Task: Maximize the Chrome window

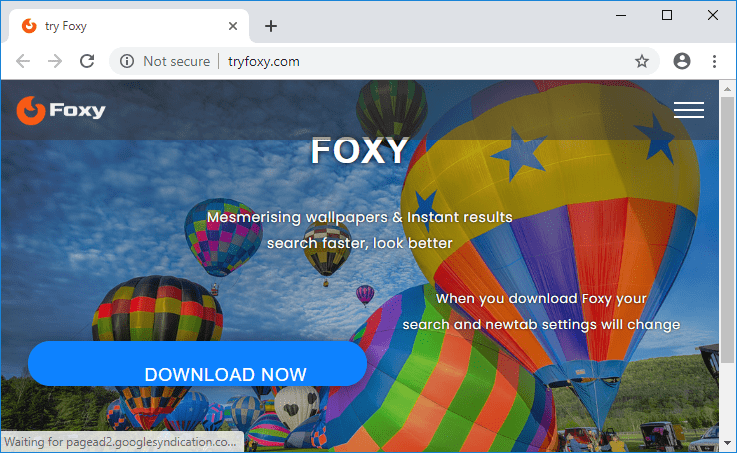Action: click(x=666, y=16)
